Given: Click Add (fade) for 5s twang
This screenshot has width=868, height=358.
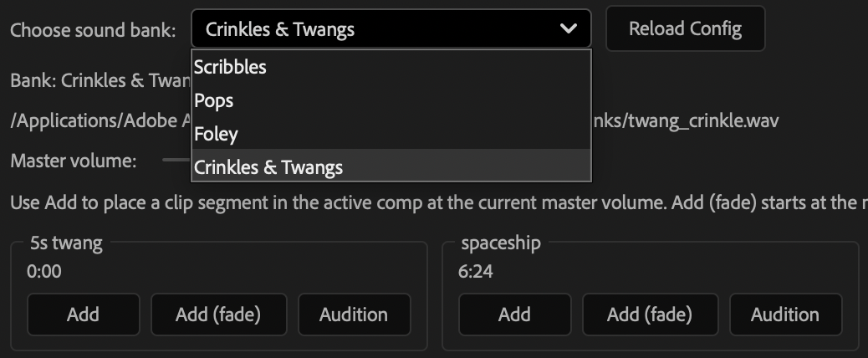Looking at the screenshot, I should pos(218,315).
